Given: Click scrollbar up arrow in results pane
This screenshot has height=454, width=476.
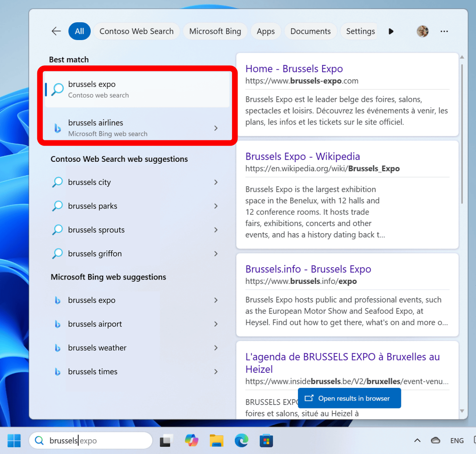Looking at the screenshot, I should 462,57.
